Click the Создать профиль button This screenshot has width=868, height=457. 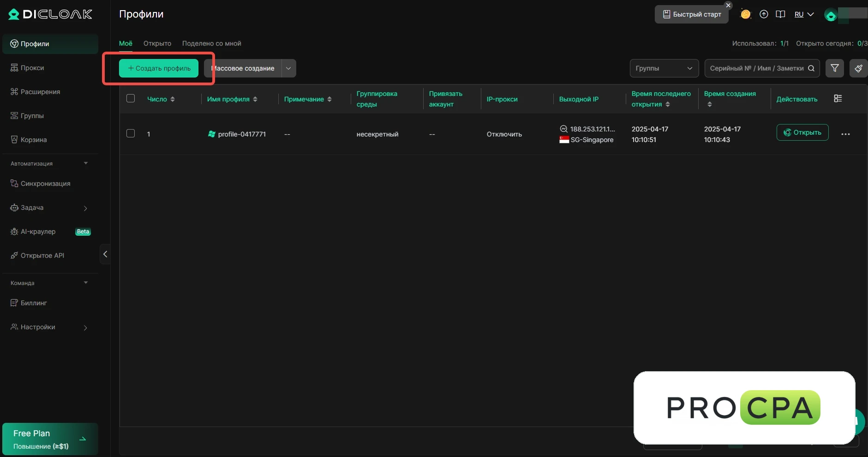(x=159, y=68)
